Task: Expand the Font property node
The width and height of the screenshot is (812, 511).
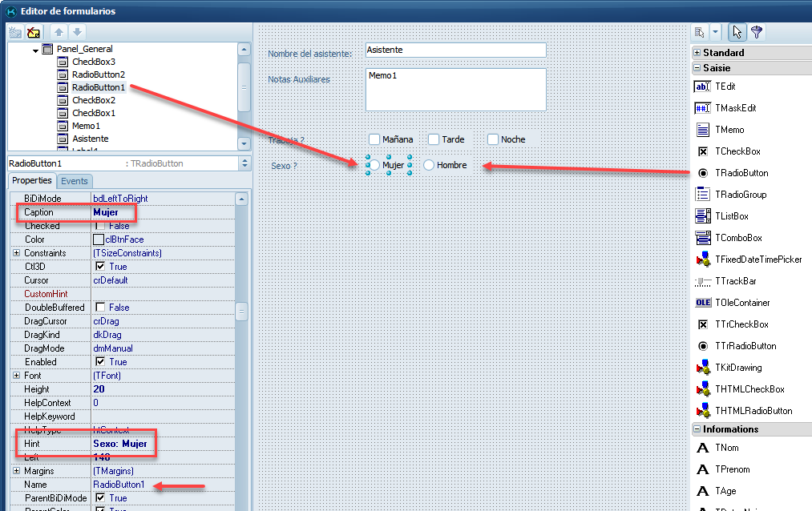Action: pos(16,376)
